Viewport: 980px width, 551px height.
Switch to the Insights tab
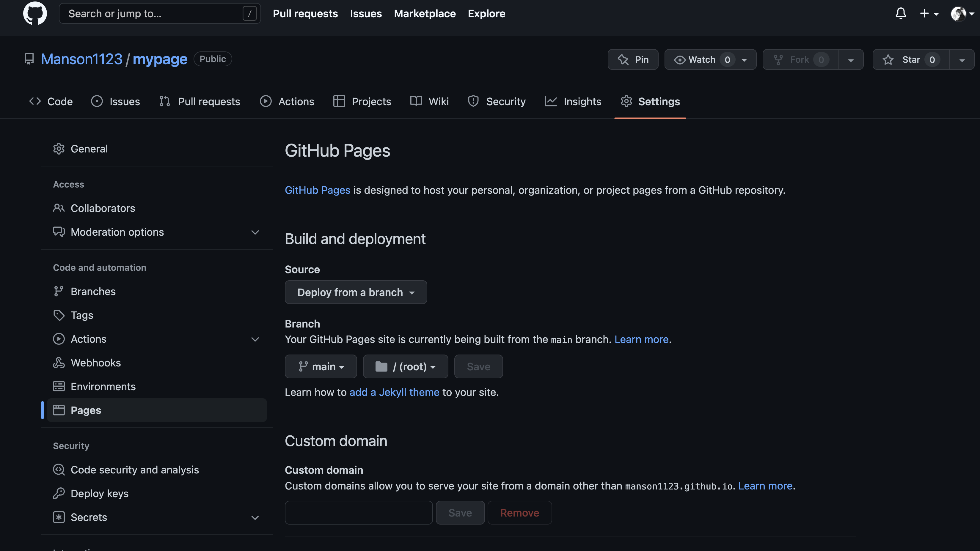573,101
